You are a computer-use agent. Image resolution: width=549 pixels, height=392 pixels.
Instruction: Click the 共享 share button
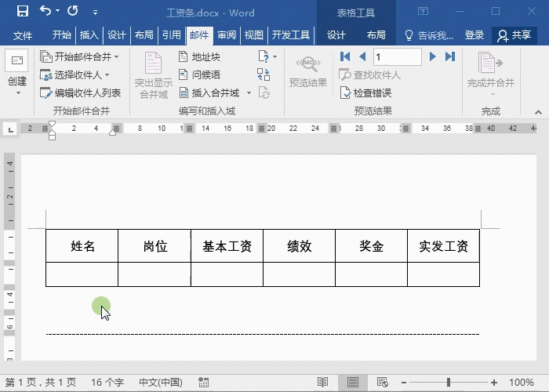[514, 35]
